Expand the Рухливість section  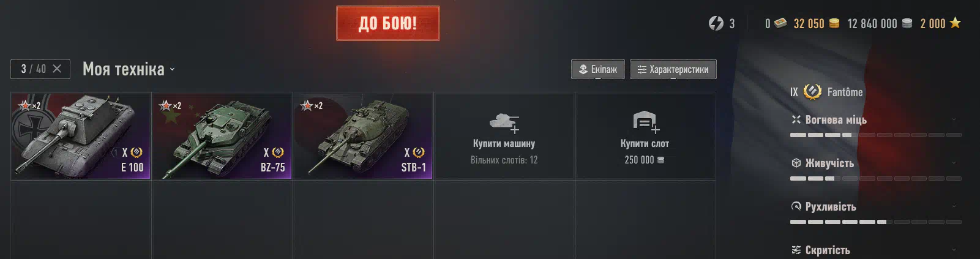[x=954, y=207]
